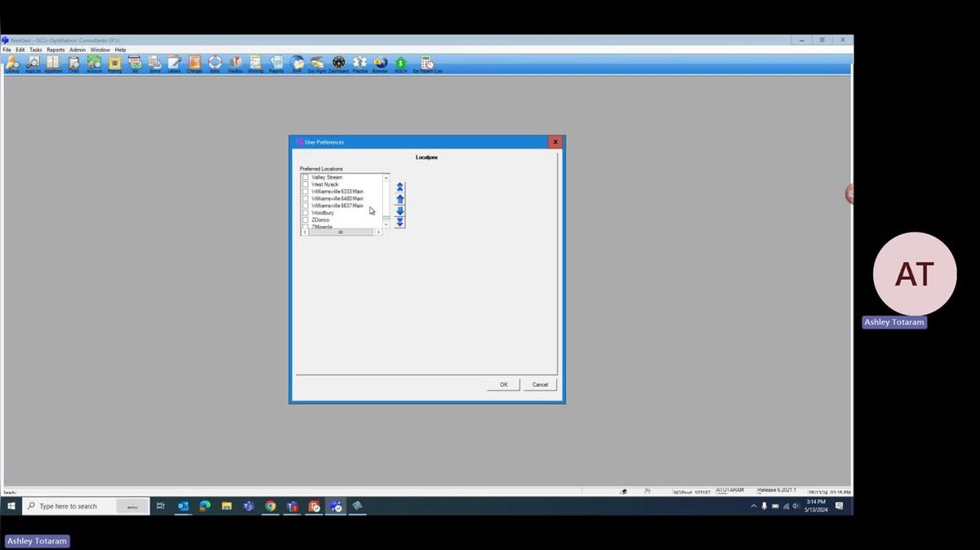Image resolution: width=980 pixels, height=550 pixels.
Task: Tick the West Nyack checkbox
Action: pyautogui.click(x=305, y=184)
